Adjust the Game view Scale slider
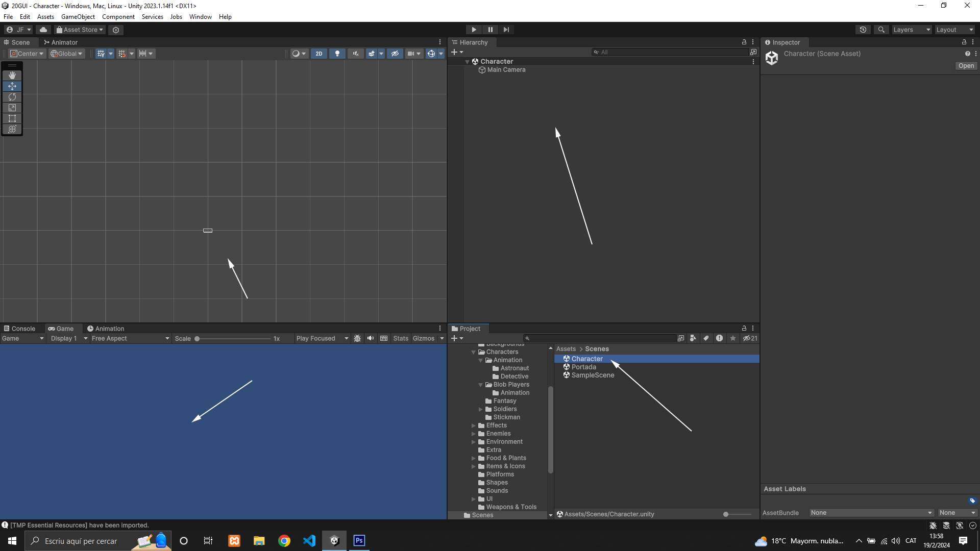Viewport: 980px width, 551px height. pyautogui.click(x=198, y=339)
